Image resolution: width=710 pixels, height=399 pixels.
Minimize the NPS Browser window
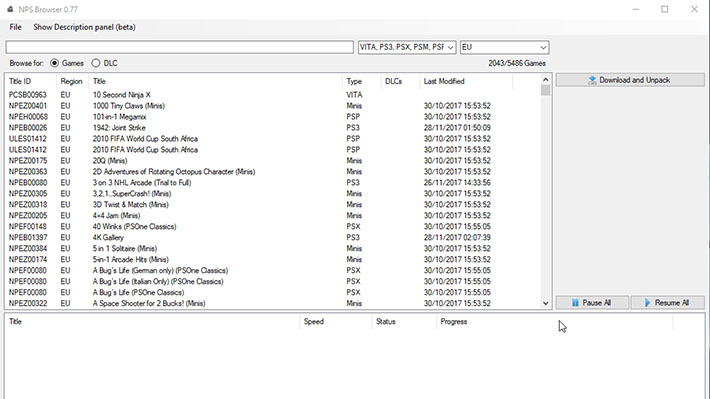(x=636, y=9)
